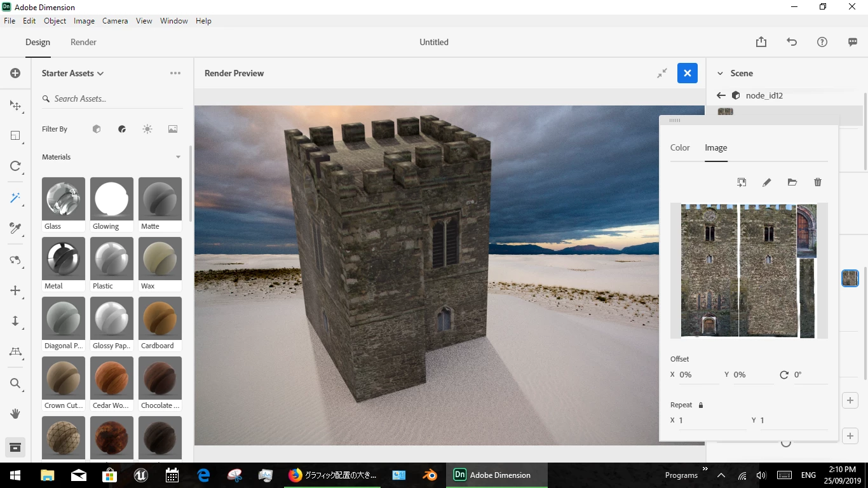Switch to the Render tab
Image resolution: width=868 pixels, height=488 pixels.
(83, 42)
